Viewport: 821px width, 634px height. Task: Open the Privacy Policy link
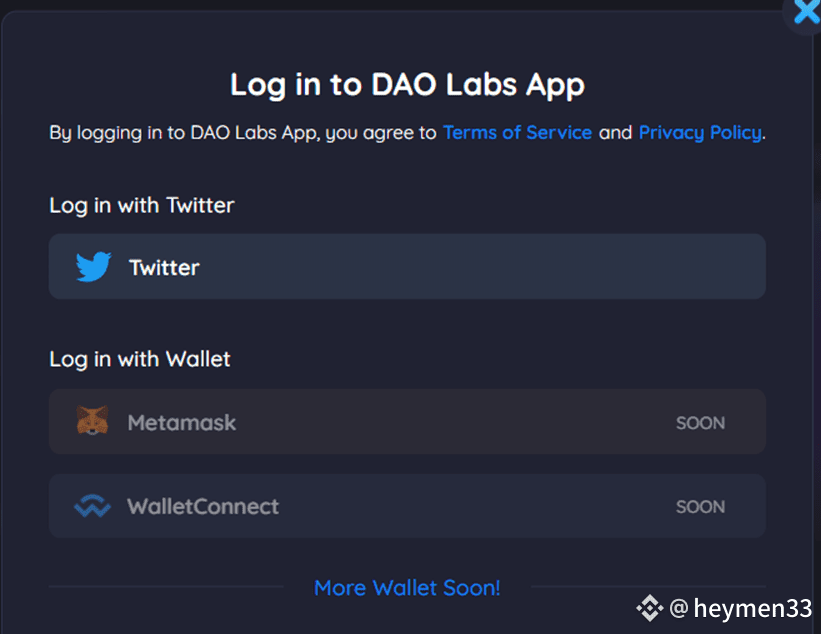coord(700,132)
